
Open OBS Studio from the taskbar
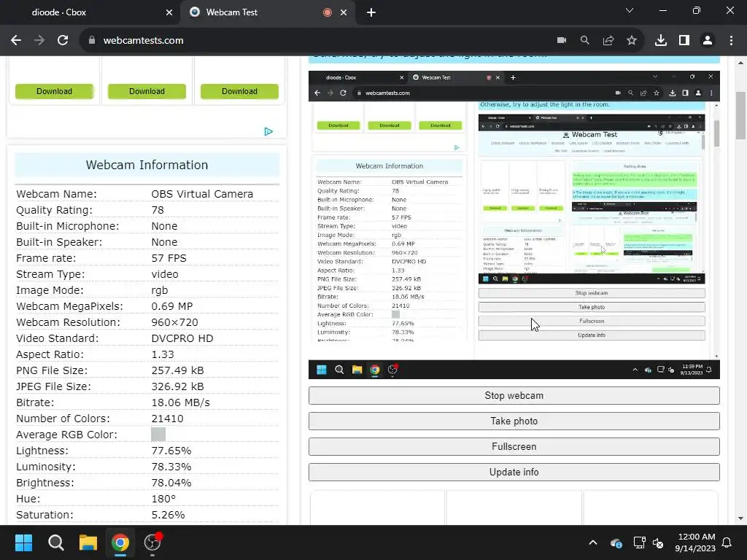coord(152,542)
